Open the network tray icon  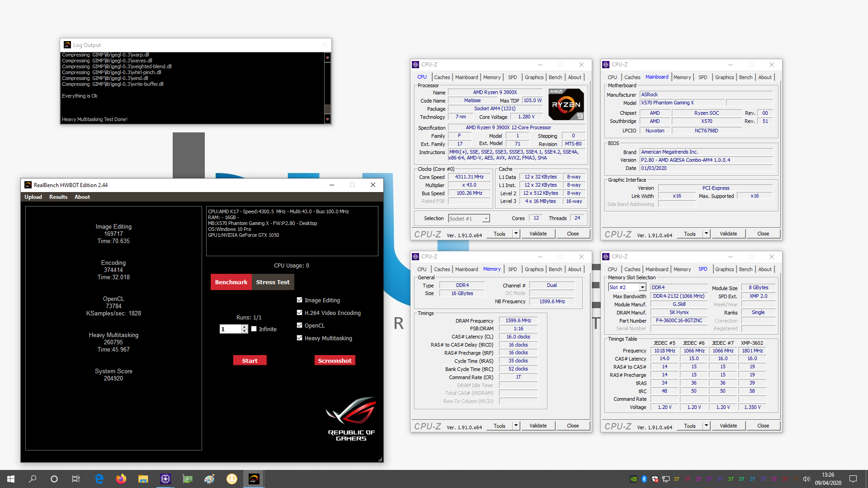(666, 479)
